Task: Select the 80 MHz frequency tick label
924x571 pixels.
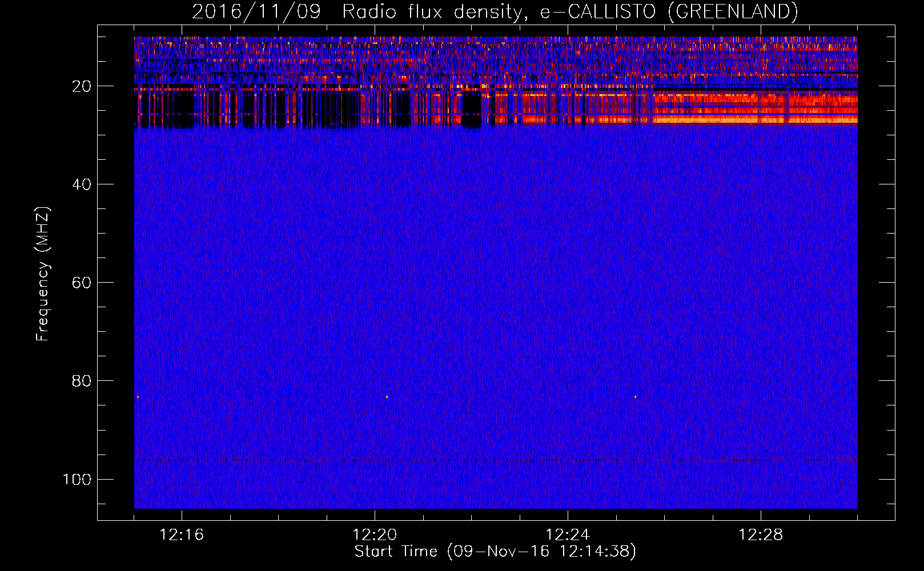Action: [82, 381]
